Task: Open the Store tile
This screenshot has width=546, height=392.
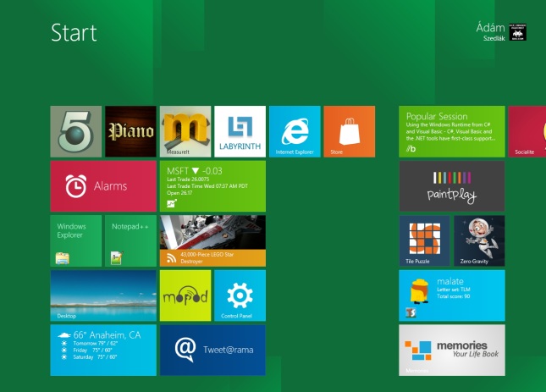Action: [x=350, y=131]
